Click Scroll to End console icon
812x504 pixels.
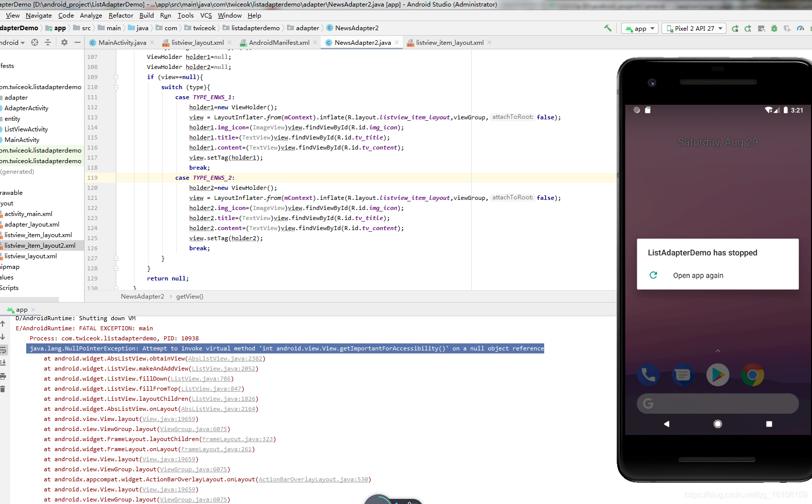click(3, 363)
